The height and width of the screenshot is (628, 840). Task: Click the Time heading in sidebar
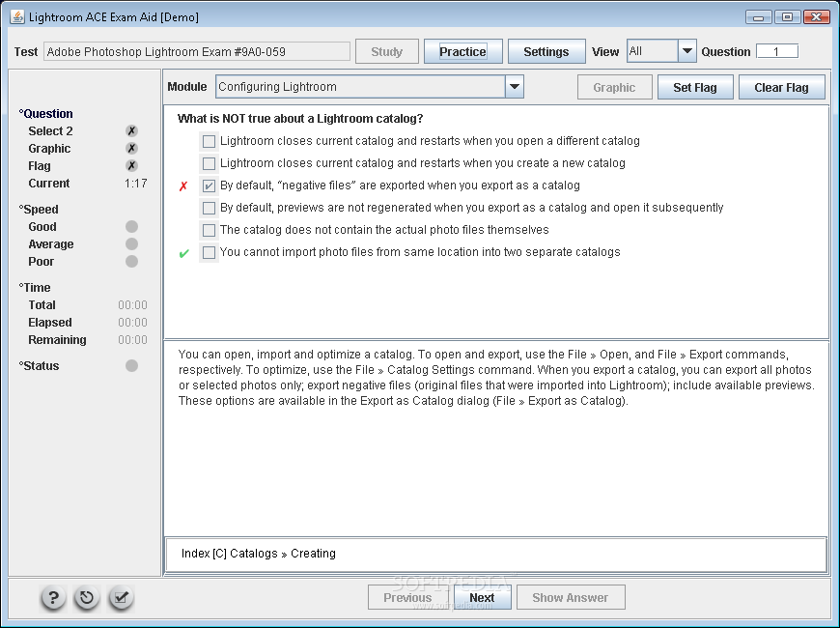(x=35, y=288)
